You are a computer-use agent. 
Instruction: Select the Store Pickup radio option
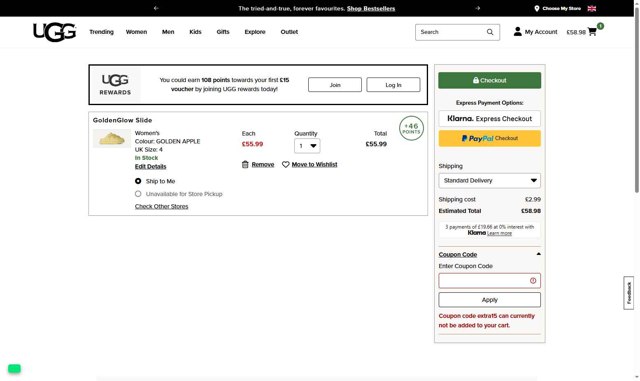138,194
